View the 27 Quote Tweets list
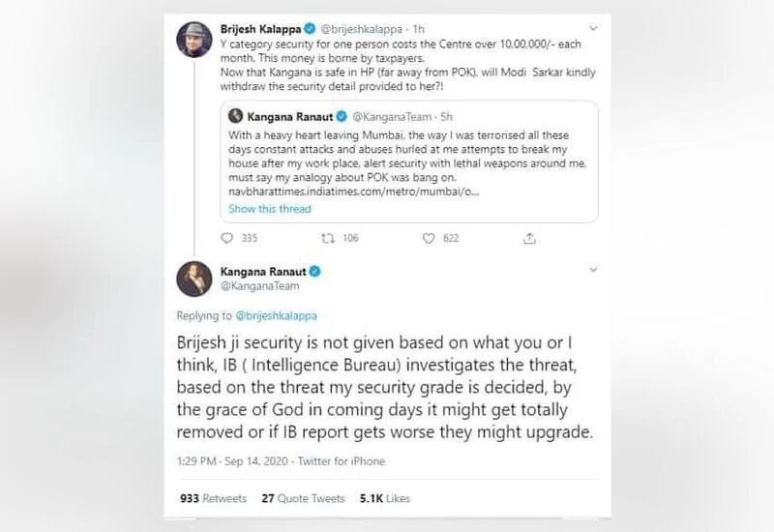Screen dimensions: 774x532 (304, 498)
